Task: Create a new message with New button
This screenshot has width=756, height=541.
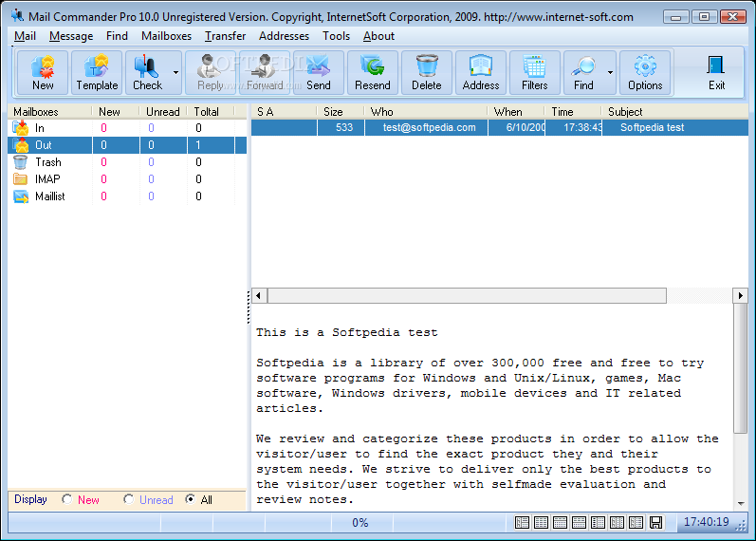Action: pos(43,72)
